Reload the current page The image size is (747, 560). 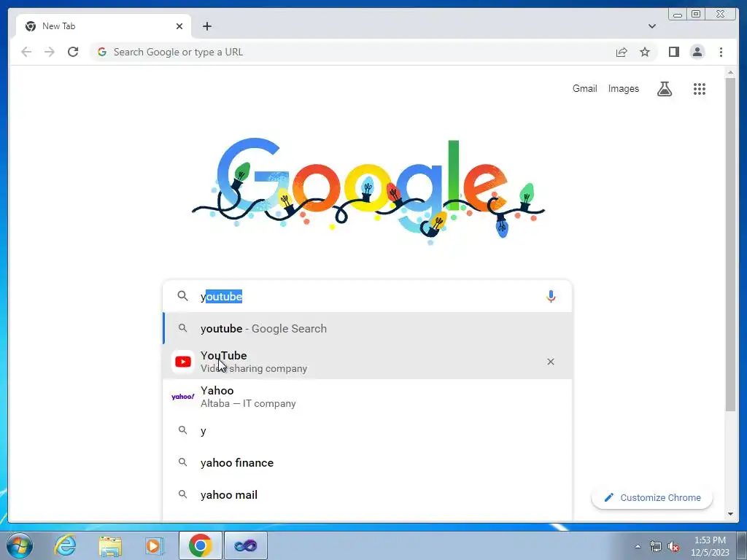click(x=73, y=52)
